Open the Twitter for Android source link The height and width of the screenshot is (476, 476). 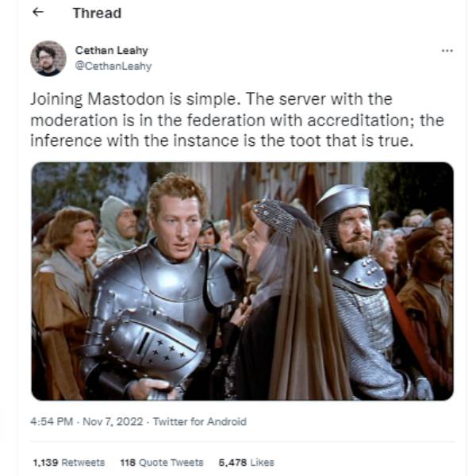click(x=199, y=422)
